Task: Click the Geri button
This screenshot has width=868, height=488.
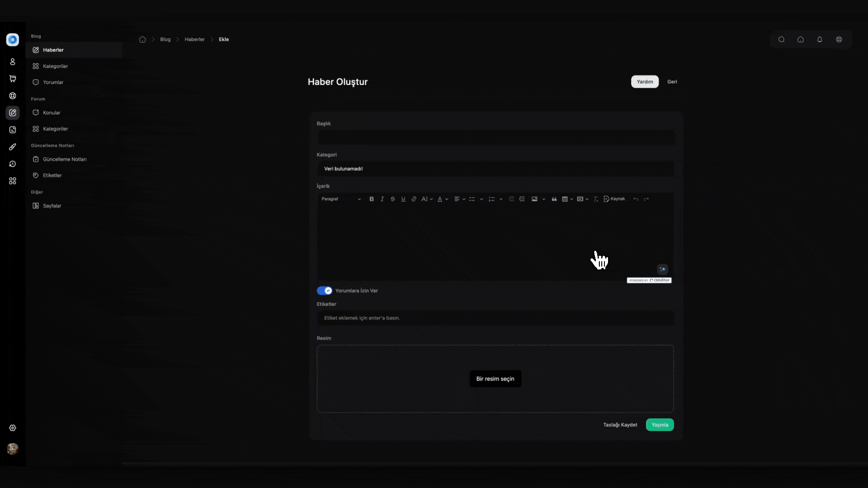Action: pyautogui.click(x=672, y=82)
